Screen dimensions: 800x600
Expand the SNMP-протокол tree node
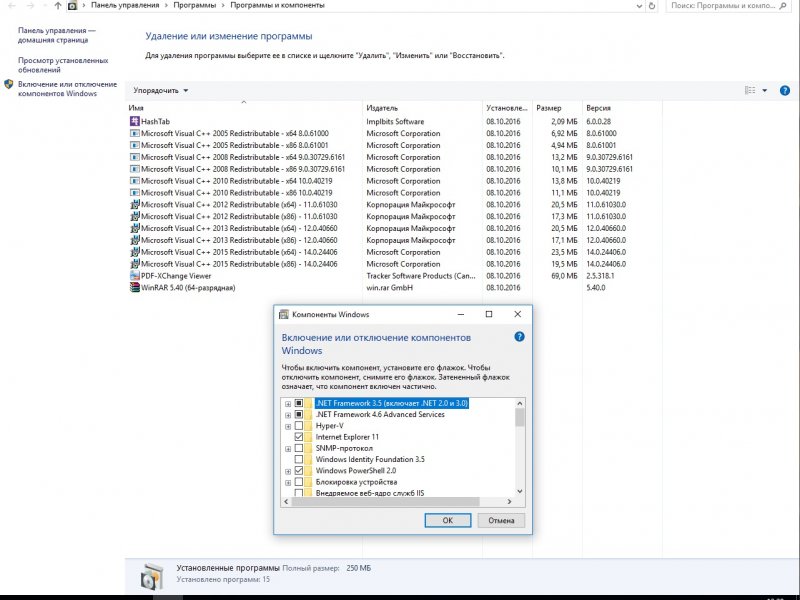pyautogui.click(x=288, y=448)
